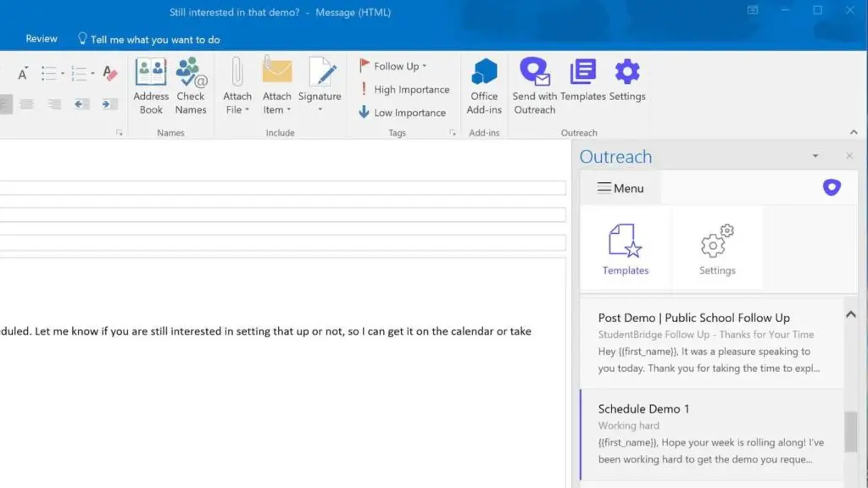868x488 pixels.
Task: Click the subject field
Action: pyautogui.click(x=282, y=242)
